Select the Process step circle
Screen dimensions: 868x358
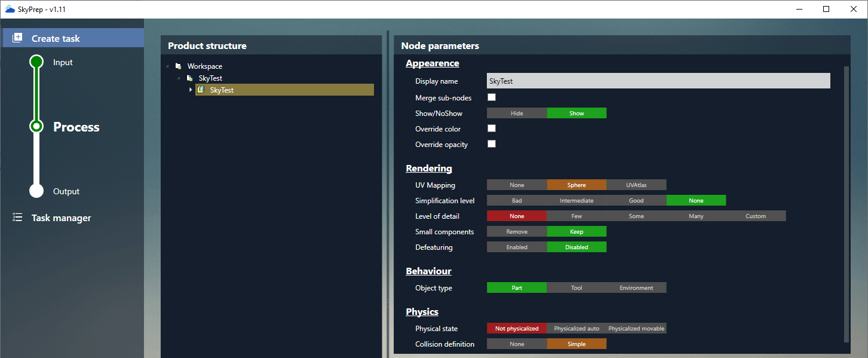coord(36,126)
